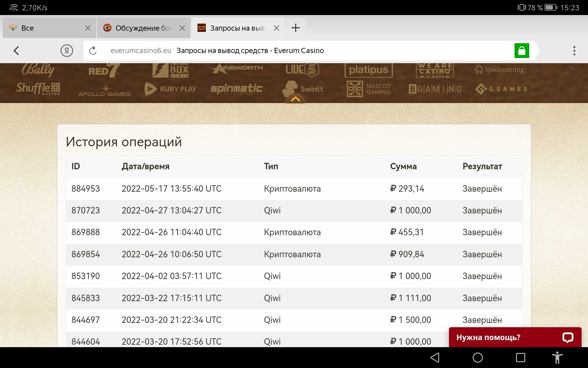Viewport: 588px width, 368px height.
Task: Click the Spinmatic provider logo
Action: 236,89
